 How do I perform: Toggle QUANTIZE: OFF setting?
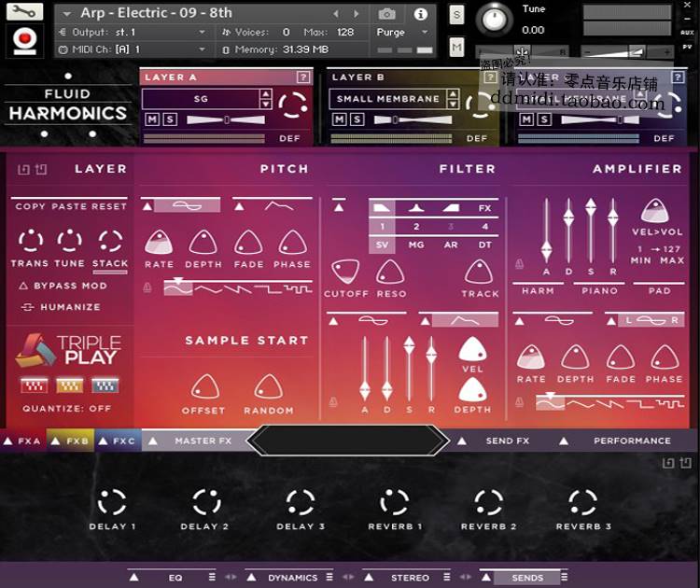(67, 409)
